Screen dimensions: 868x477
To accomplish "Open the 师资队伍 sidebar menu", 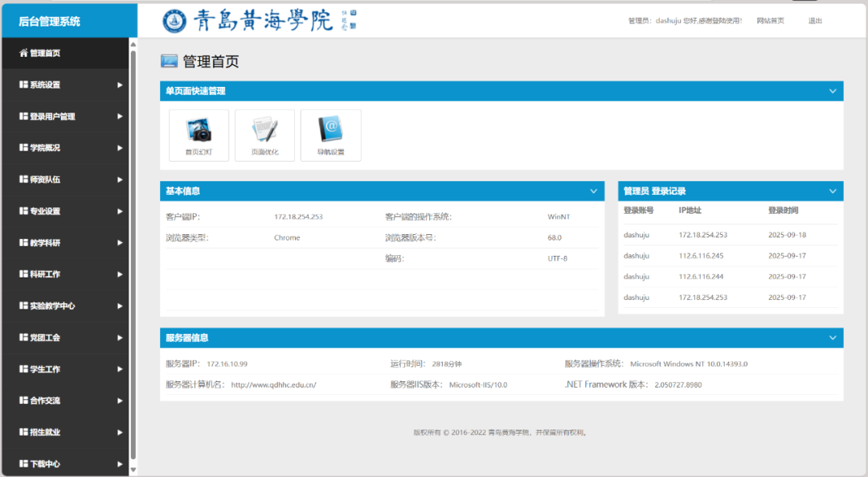I will pyautogui.click(x=45, y=179).
